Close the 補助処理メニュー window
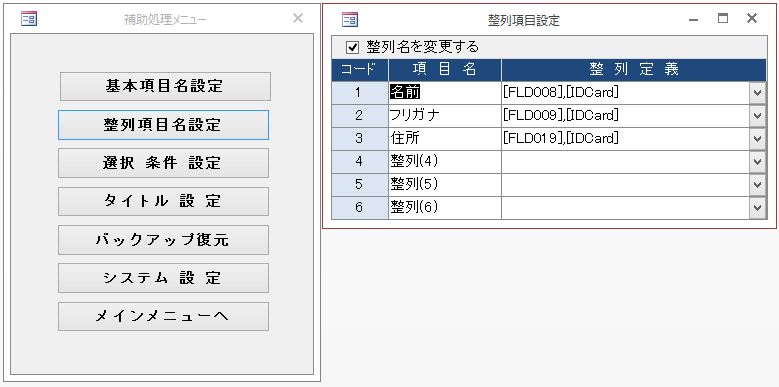The height and width of the screenshot is (387, 779). (x=298, y=19)
